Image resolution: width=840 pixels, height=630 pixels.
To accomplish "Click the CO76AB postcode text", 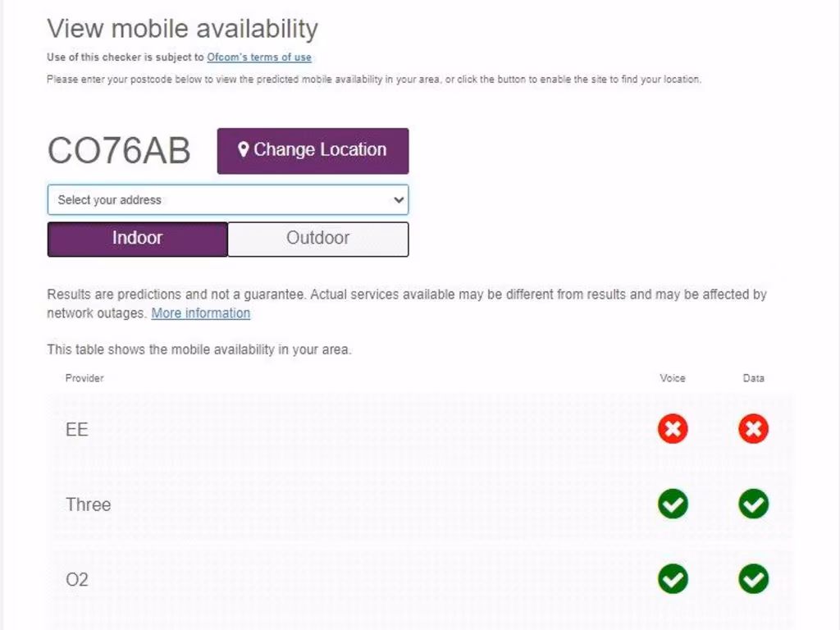I will (119, 151).
